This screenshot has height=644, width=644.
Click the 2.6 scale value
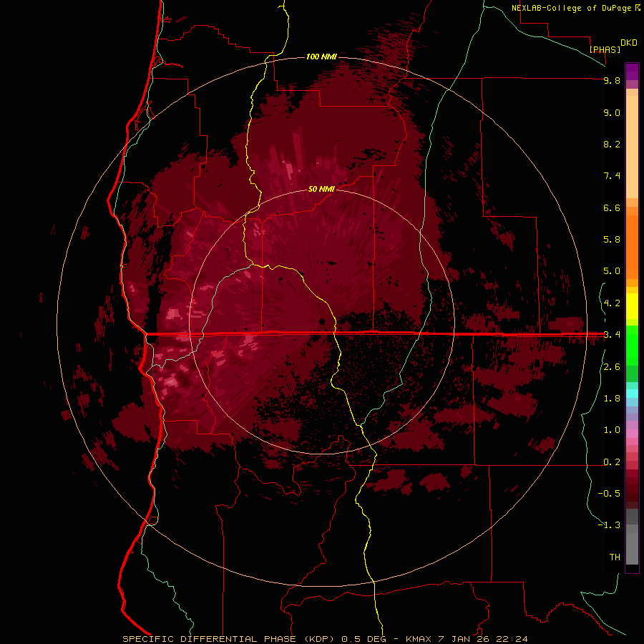pos(612,367)
